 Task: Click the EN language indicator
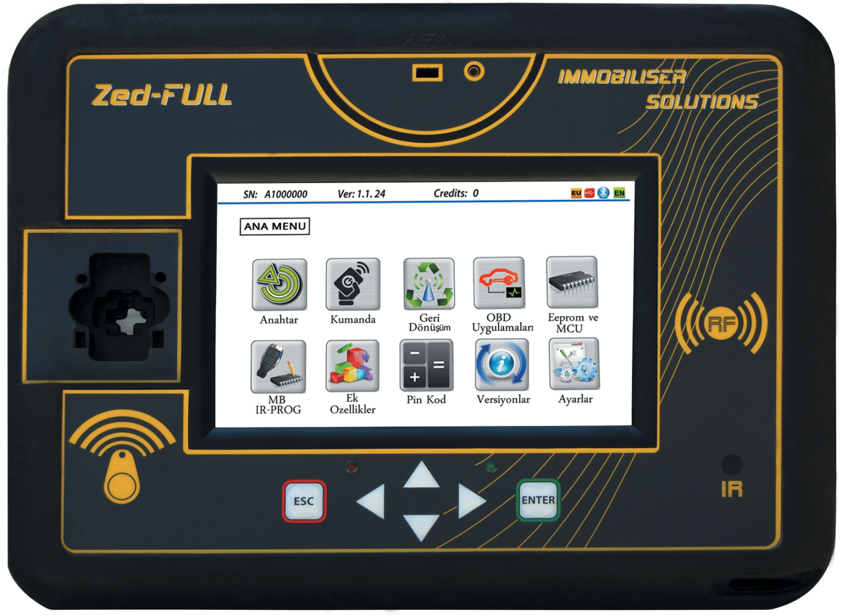click(619, 193)
